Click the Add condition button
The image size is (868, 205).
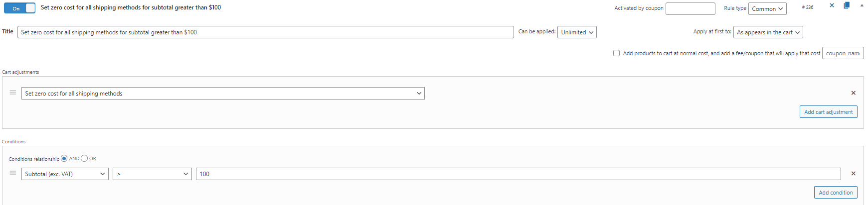point(836,193)
